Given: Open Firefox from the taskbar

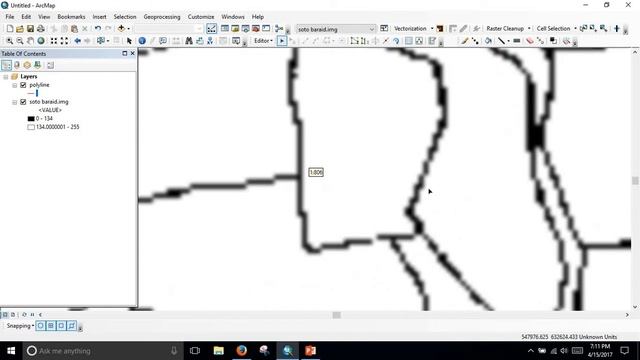Looking at the screenshot, I should (242, 351).
